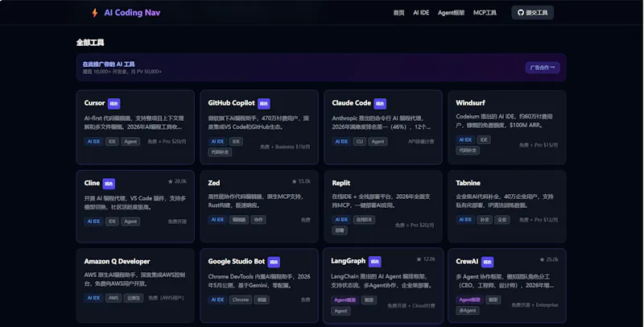The image size is (644, 327).
Task: Click the 精选 badge beside GitHub Copilot
Action: click(x=264, y=104)
